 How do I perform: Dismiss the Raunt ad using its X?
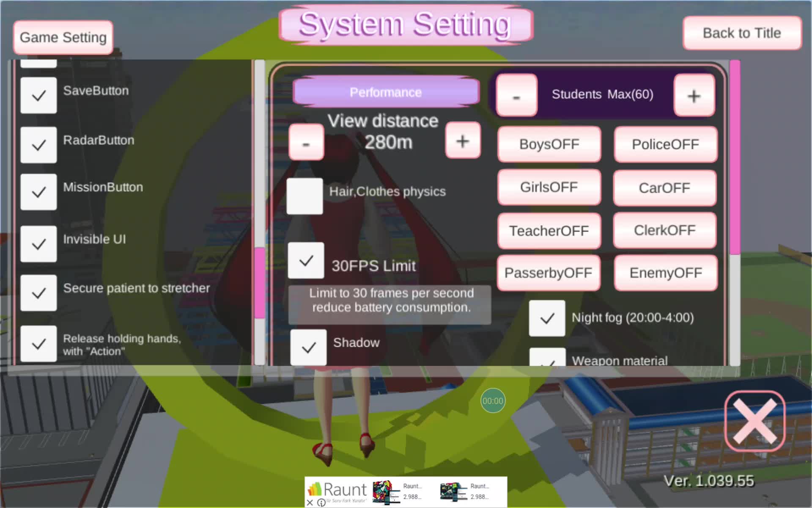tap(310, 502)
